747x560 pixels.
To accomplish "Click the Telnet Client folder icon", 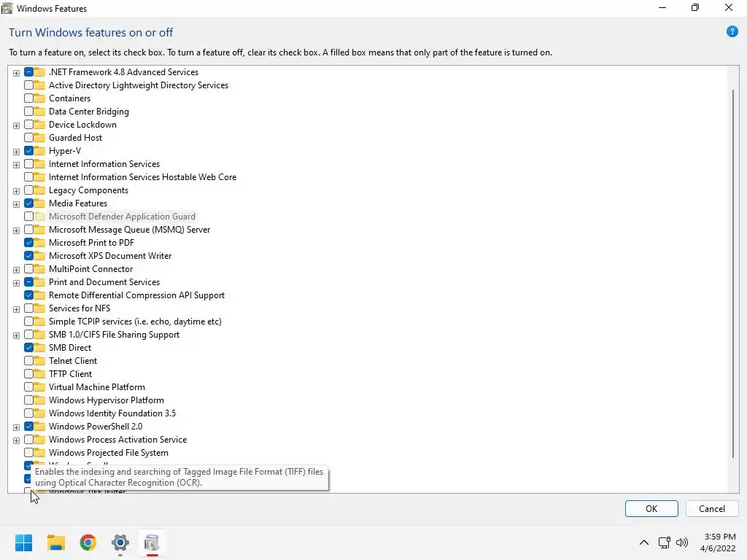I will [x=39, y=361].
